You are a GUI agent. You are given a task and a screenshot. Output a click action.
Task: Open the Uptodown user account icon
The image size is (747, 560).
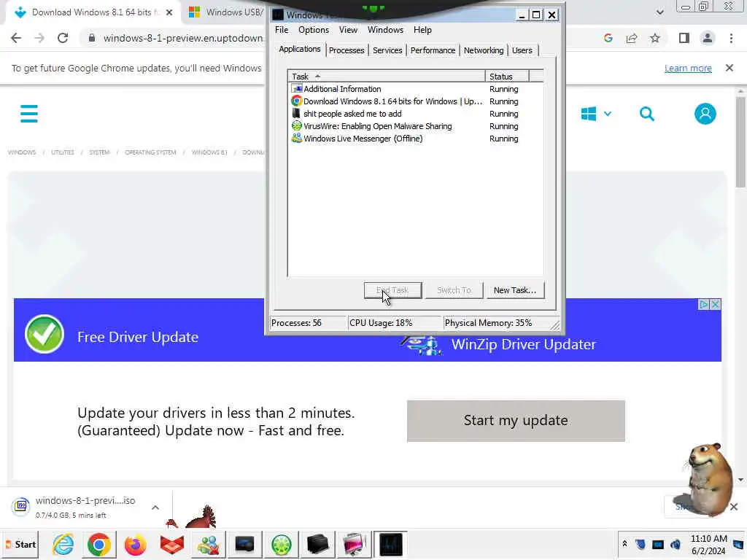705,114
